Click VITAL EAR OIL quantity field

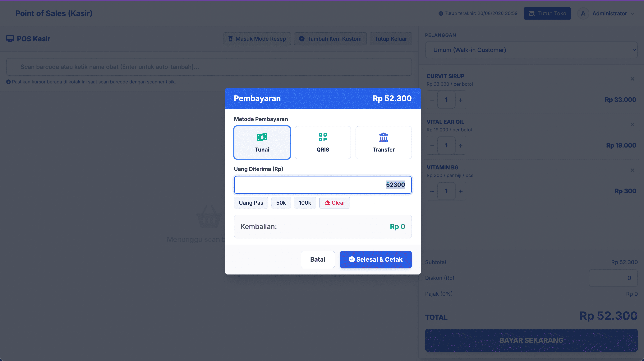446,145
